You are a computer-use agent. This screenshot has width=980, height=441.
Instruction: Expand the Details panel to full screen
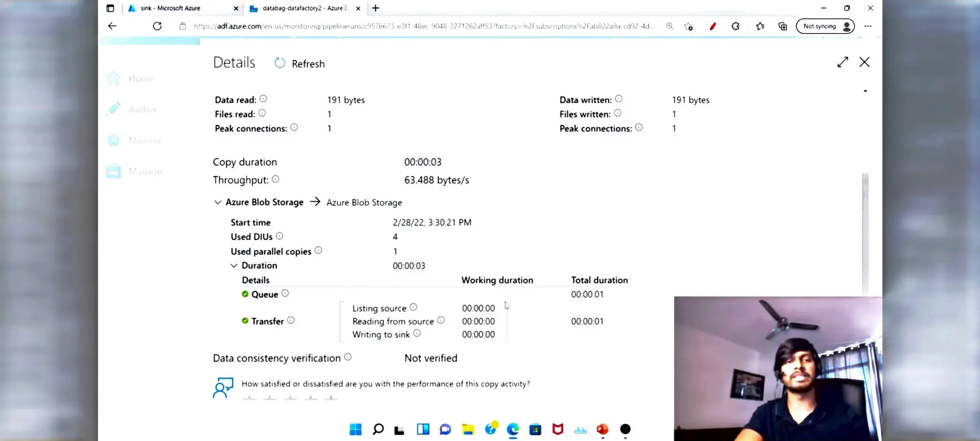pyautogui.click(x=843, y=62)
